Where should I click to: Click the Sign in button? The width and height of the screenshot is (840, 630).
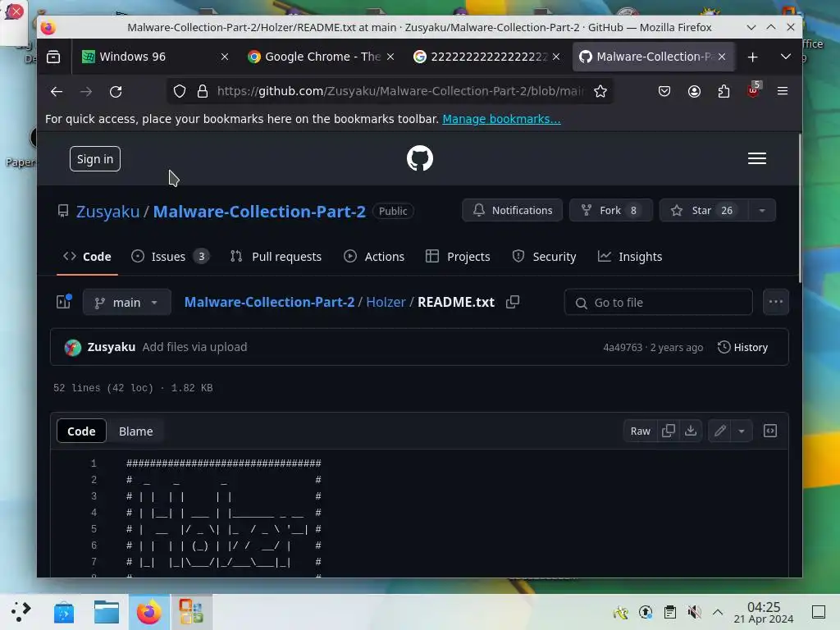95,159
